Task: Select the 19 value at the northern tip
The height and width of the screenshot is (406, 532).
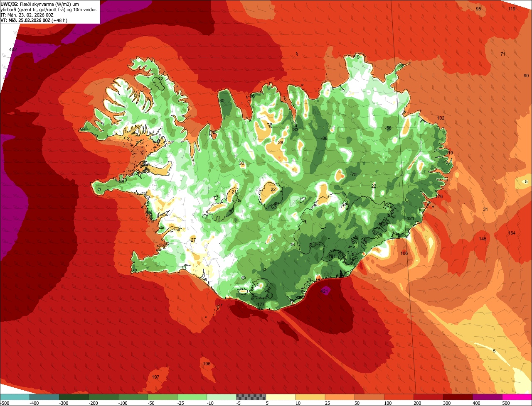Action: (357, 57)
